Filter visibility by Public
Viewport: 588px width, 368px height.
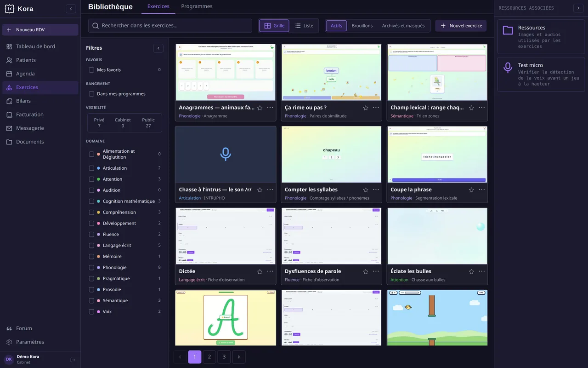pyautogui.click(x=148, y=123)
